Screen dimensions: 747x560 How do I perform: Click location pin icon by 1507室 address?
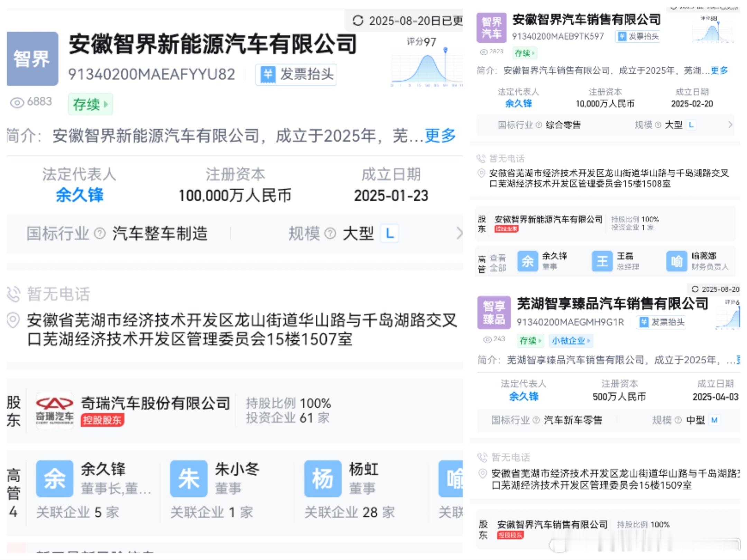pos(13,320)
